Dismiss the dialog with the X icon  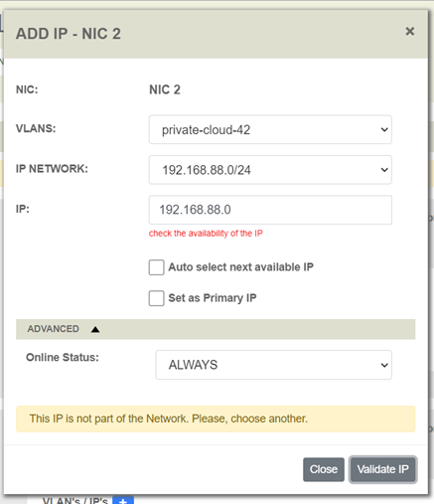click(410, 31)
